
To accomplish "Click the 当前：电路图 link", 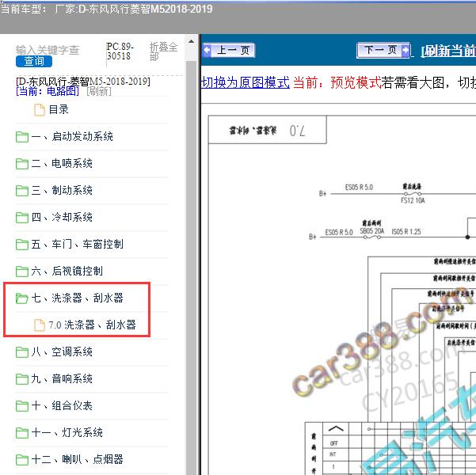I will click(48, 91).
